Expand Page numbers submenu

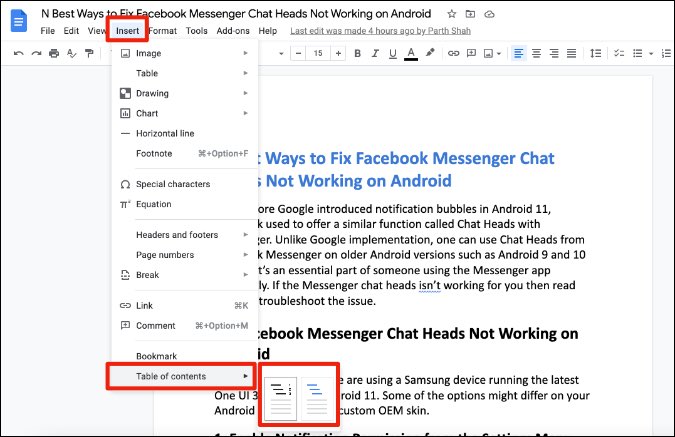(184, 255)
